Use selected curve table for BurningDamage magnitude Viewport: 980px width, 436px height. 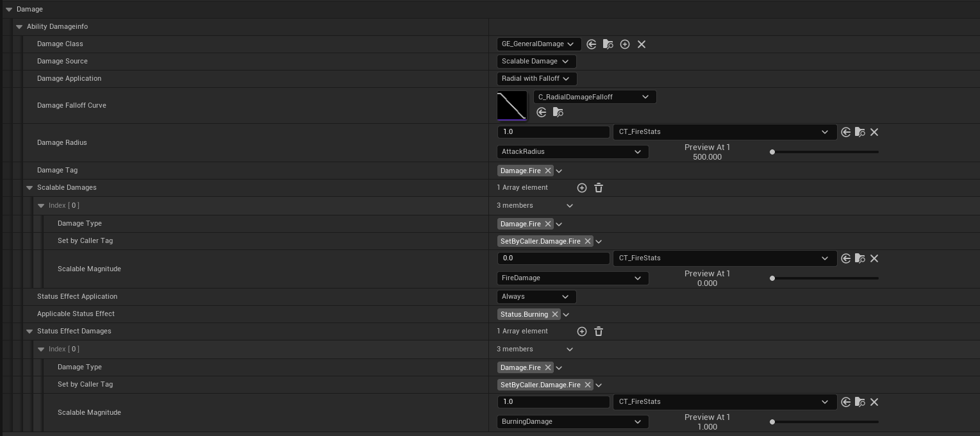[x=846, y=402]
